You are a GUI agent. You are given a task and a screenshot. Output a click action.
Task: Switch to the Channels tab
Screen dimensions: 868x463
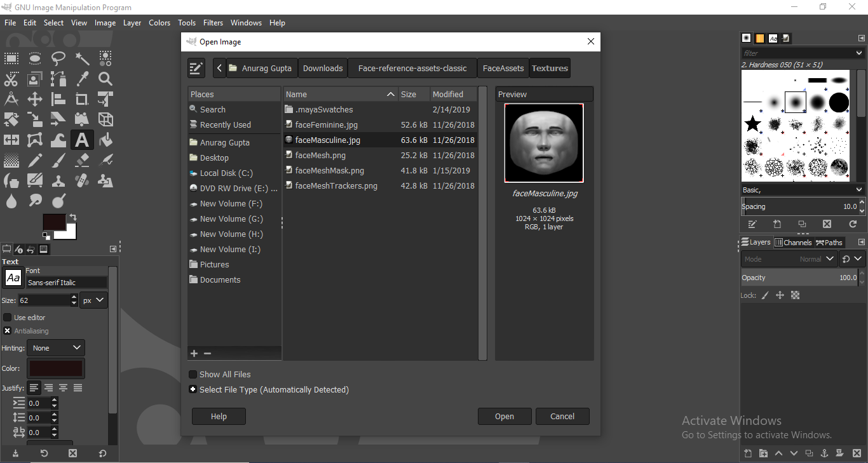click(793, 242)
